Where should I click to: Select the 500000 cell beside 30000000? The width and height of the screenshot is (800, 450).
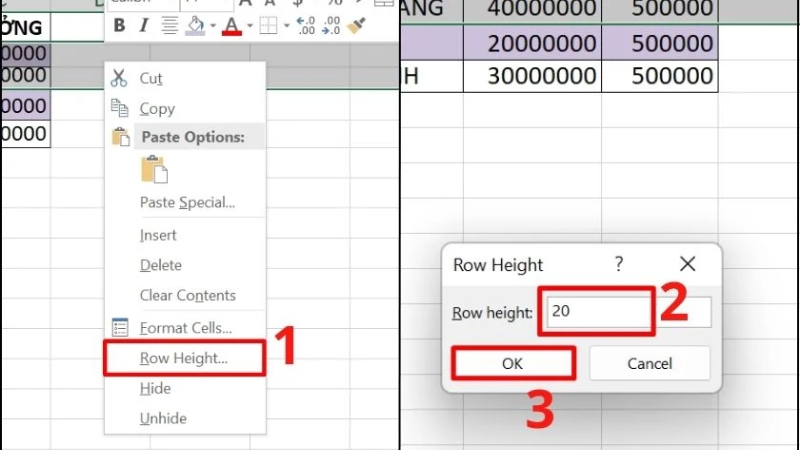(x=660, y=76)
